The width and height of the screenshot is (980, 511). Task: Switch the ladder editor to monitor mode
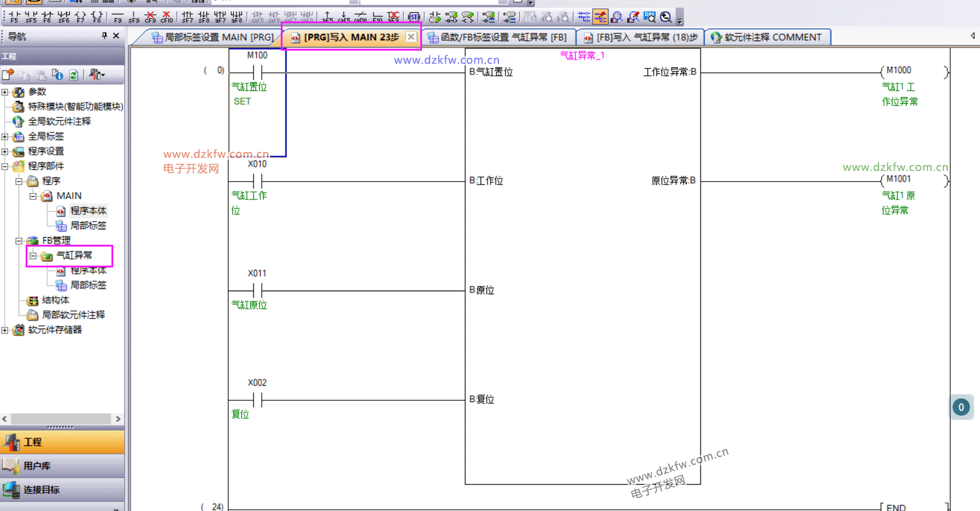click(617, 17)
